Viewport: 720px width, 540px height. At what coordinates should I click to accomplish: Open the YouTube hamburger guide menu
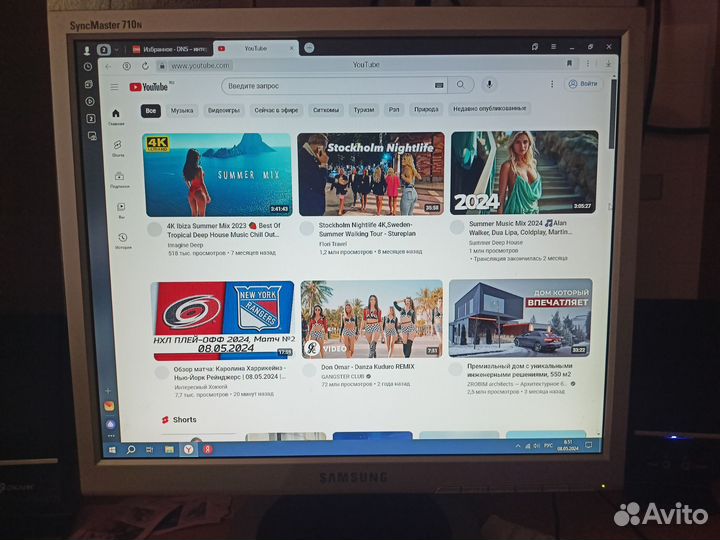coord(114,87)
